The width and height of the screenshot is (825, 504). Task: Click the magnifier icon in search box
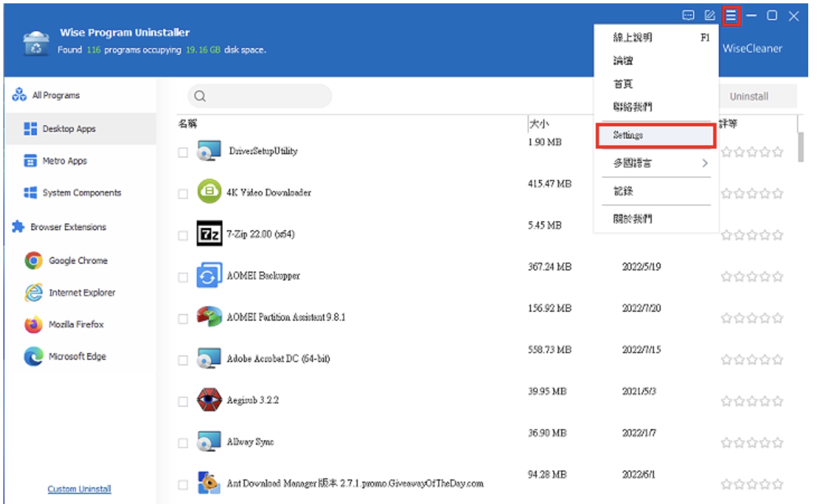[x=200, y=96]
